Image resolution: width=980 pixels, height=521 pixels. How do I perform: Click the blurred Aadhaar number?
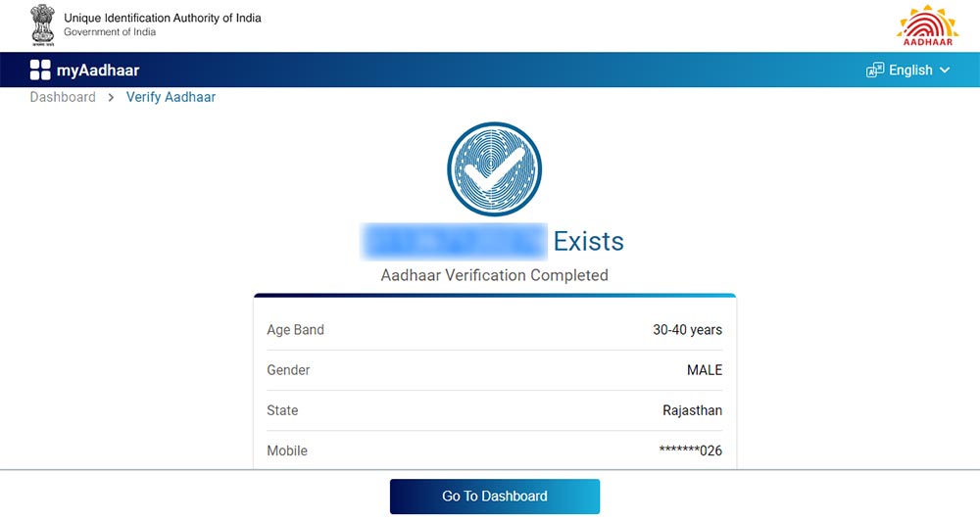[454, 241]
